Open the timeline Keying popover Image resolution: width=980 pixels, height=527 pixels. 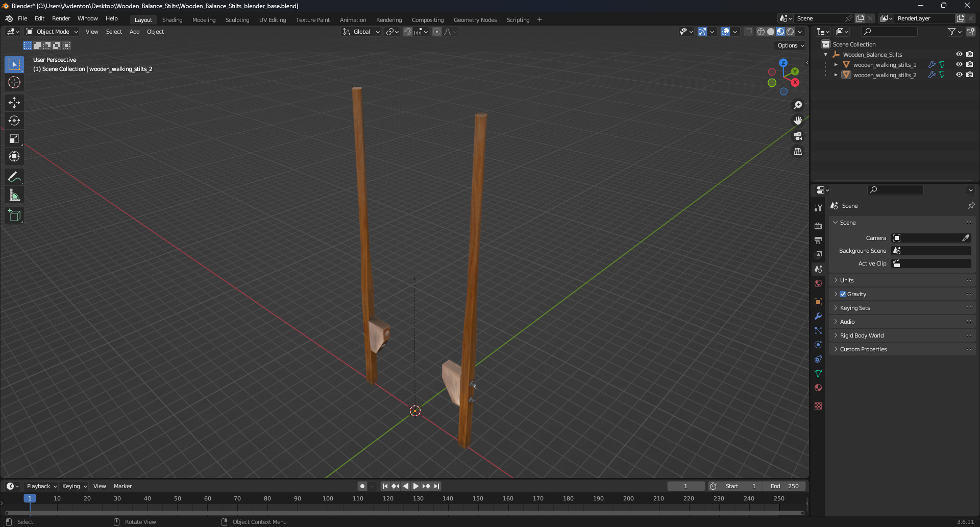pyautogui.click(x=74, y=486)
